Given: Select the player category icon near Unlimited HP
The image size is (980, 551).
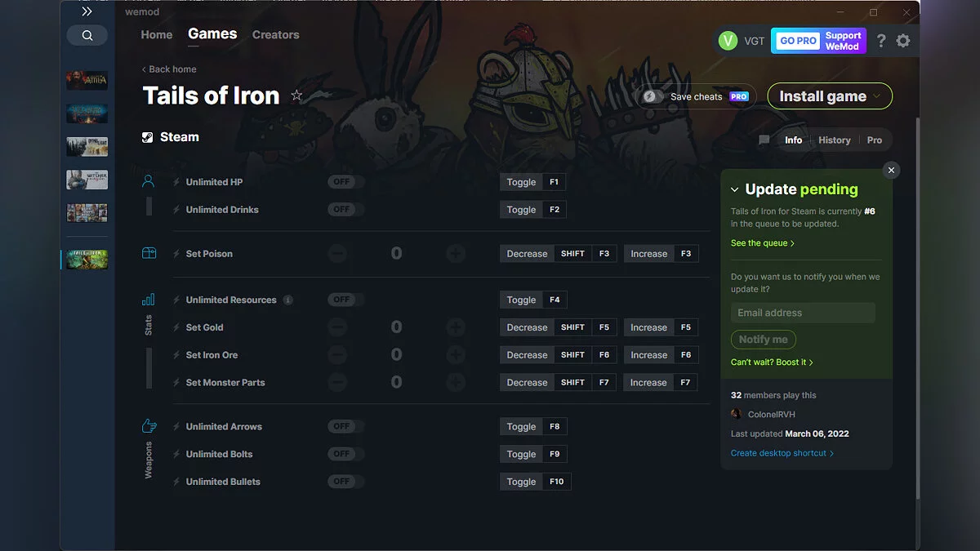Looking at the screenshot, I should point(148,180).
